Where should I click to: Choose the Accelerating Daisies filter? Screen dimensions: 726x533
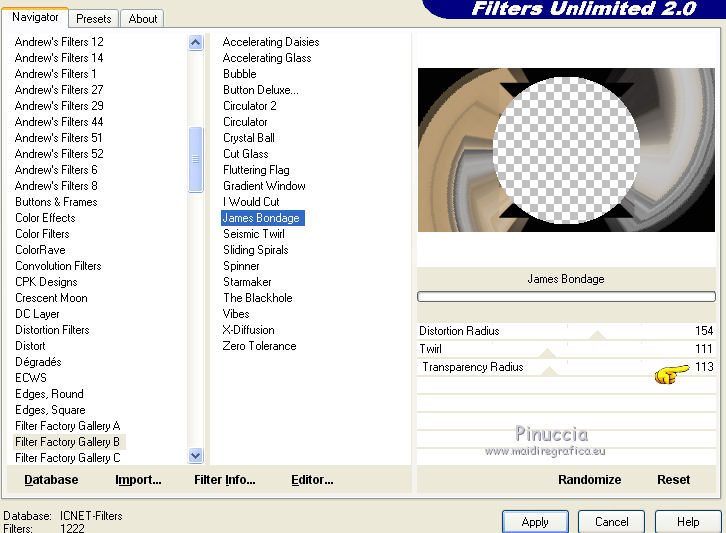[271, 42]
